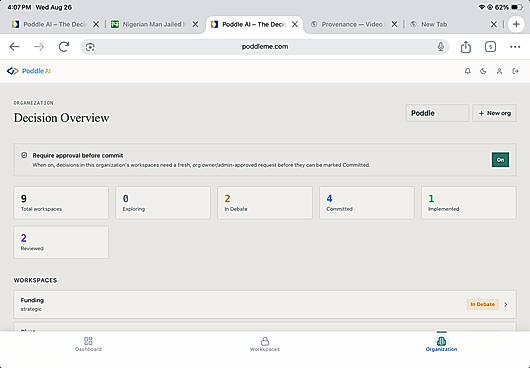This screenshot has width=530, height=368.
Task: Close the New Tab browser tab
Action: (493, 24)
